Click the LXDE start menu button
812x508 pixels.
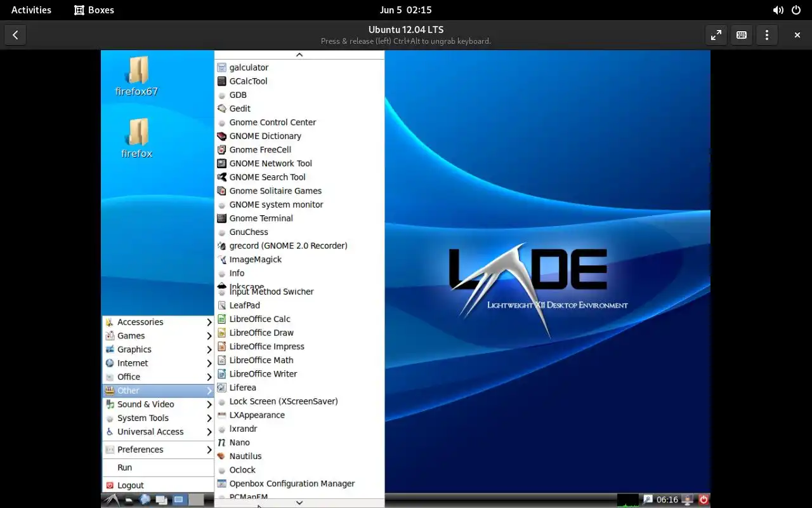click(111, 500)
